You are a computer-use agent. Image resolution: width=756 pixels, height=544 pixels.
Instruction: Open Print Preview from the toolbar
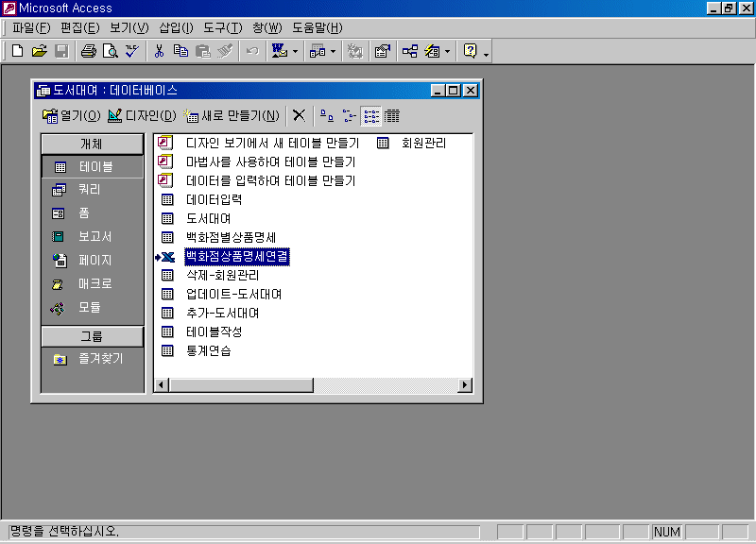(x=110, y=51)
